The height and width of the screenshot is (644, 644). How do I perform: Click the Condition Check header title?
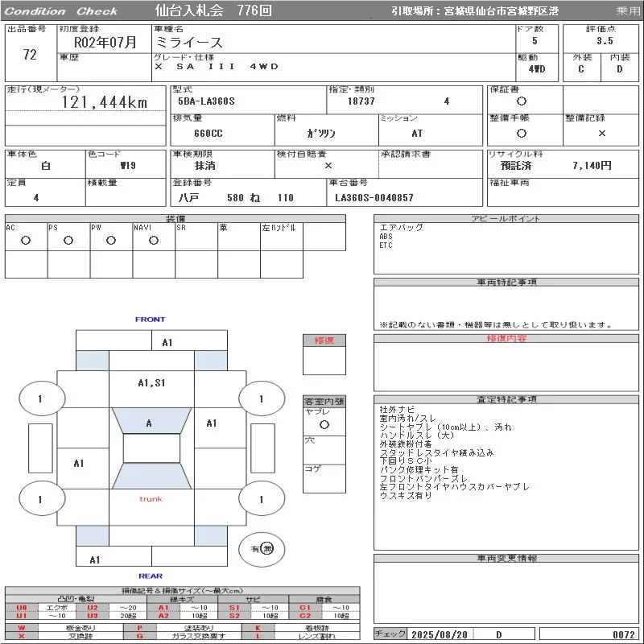tap(61, 11)
